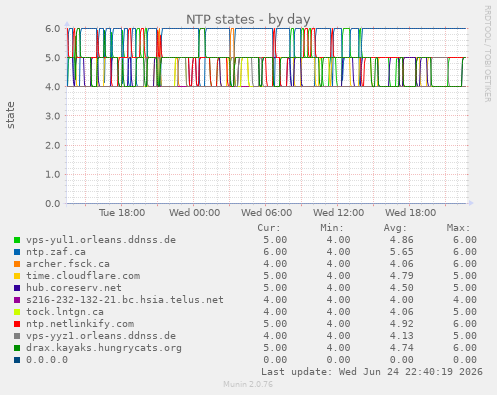Select the drax.kayaks.hungrycats.org legend label
Screen dimensions: 497x395
(104, 348)
